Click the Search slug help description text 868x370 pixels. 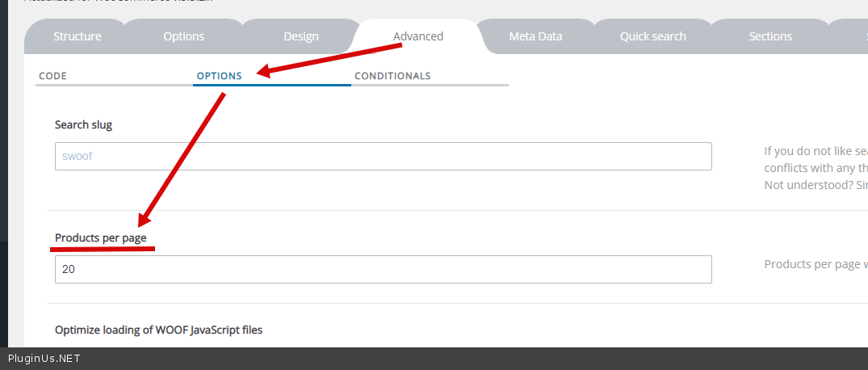click(x=816, y=167)
